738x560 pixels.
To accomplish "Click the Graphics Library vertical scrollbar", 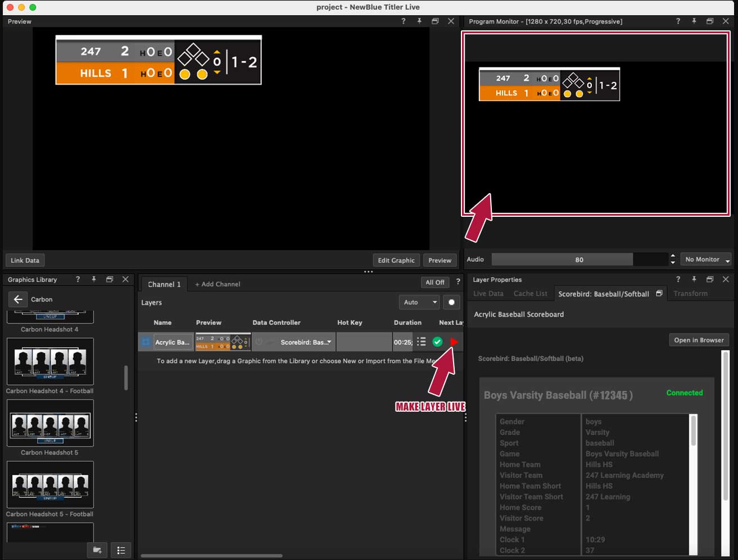I will tap(126, 377).
